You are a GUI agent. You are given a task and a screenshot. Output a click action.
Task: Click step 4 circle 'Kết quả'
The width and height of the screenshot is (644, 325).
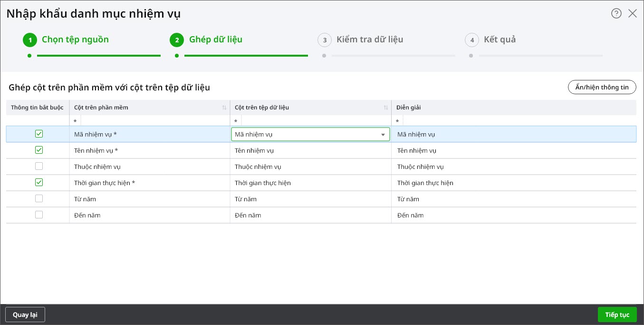point(471,40)
